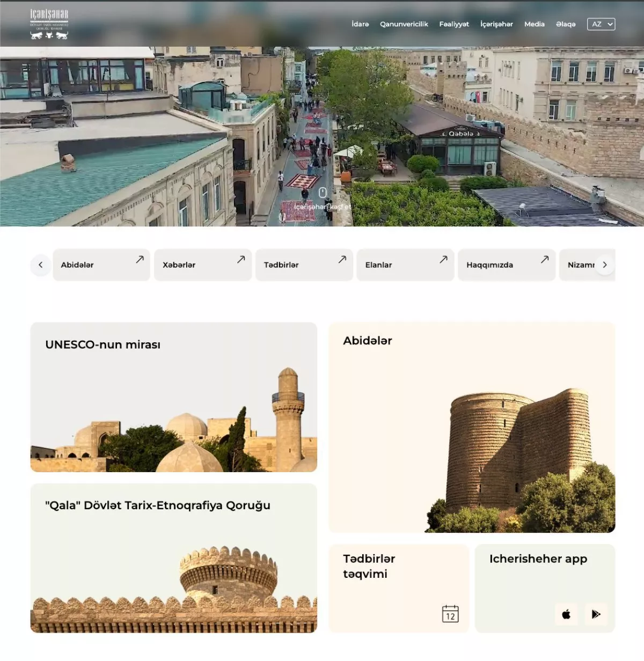The width and height of the screenshot is (644, 661).
Task: Open the Qala Dövlət Tarix-Etnoqrafiya Qoruğu card
Action: point(174,558)
